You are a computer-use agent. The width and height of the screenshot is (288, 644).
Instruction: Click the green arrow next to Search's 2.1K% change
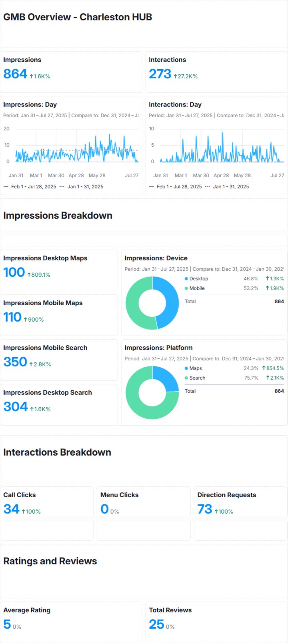(267, 378)
